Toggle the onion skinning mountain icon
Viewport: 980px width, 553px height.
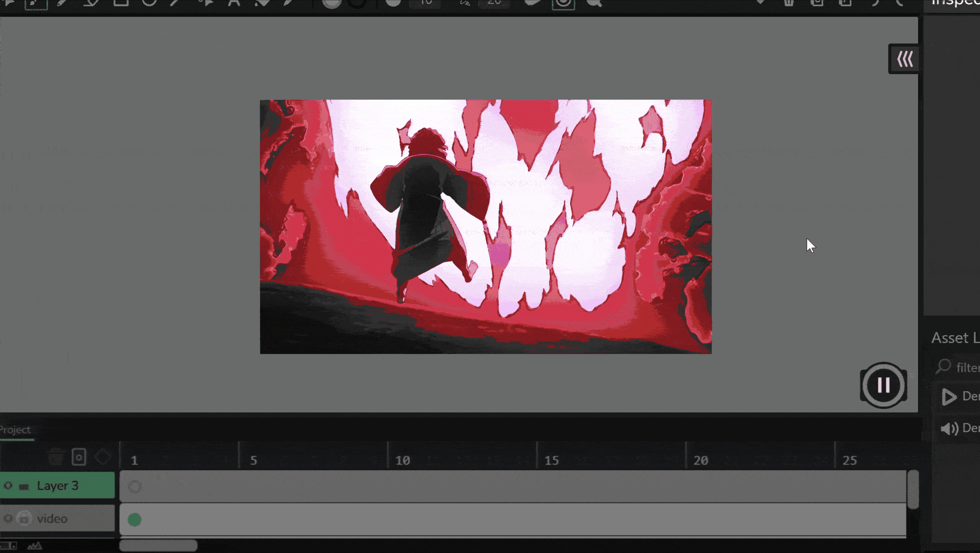pos(35,546)
